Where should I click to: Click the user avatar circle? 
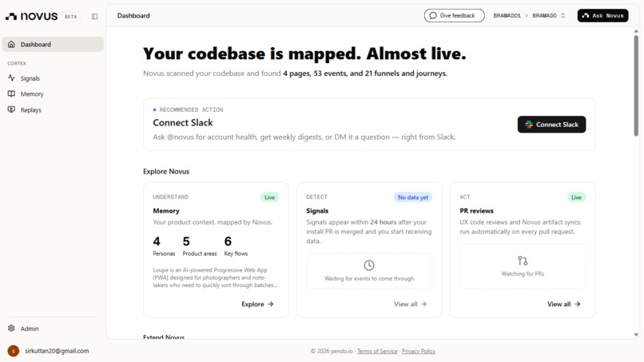coord(14,351)
